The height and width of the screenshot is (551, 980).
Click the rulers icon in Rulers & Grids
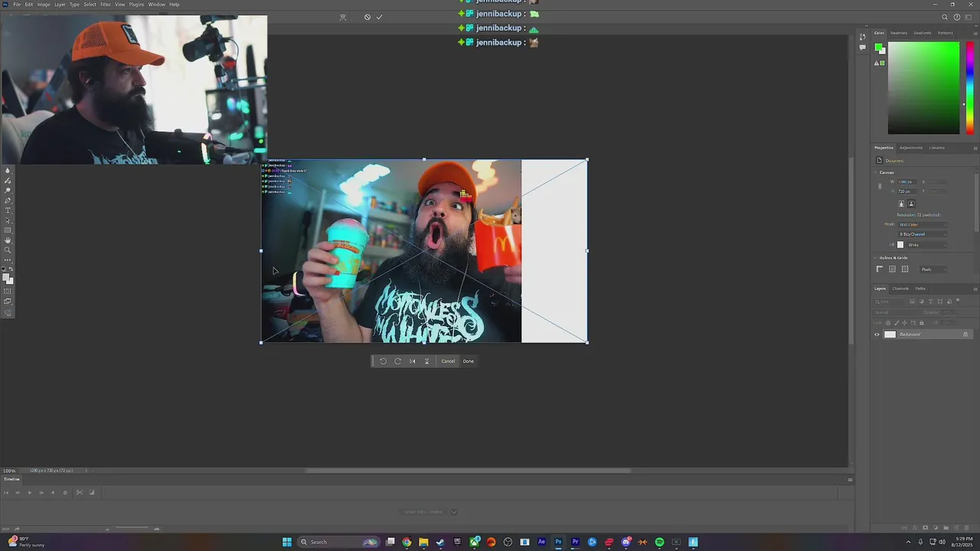[880, 269]
